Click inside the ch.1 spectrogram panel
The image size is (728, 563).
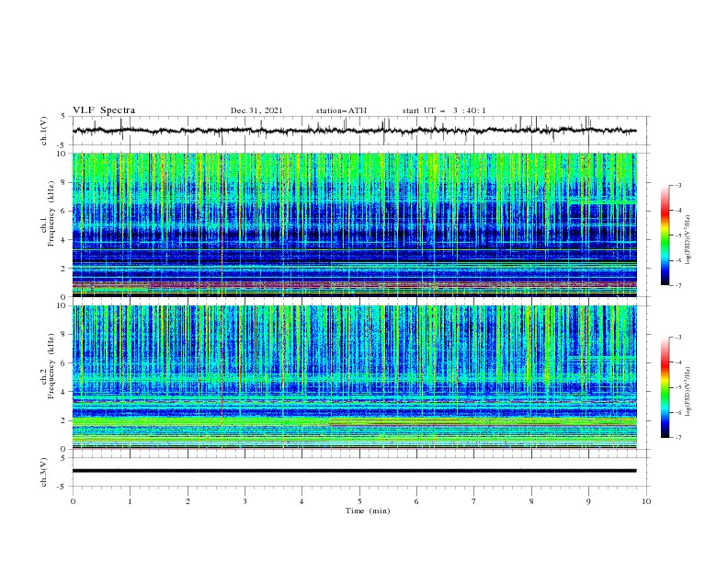click(354, 224)
